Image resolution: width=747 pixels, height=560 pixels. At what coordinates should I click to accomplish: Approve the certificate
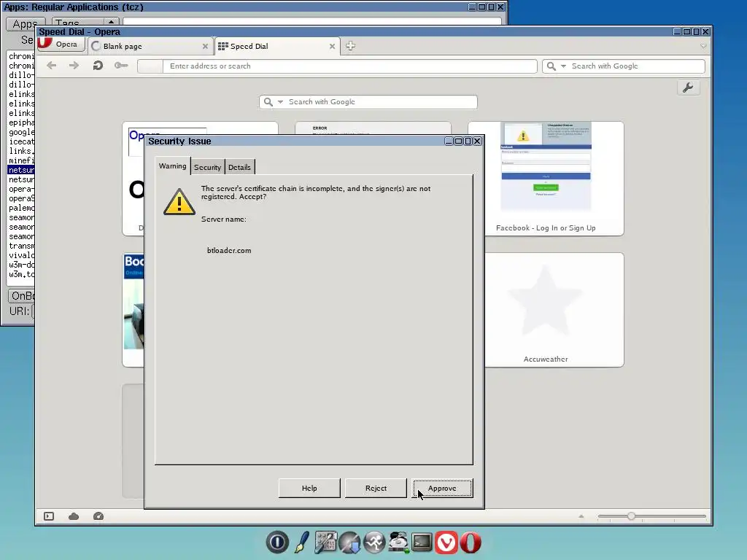pyautogui.click(x=442, y=488)
